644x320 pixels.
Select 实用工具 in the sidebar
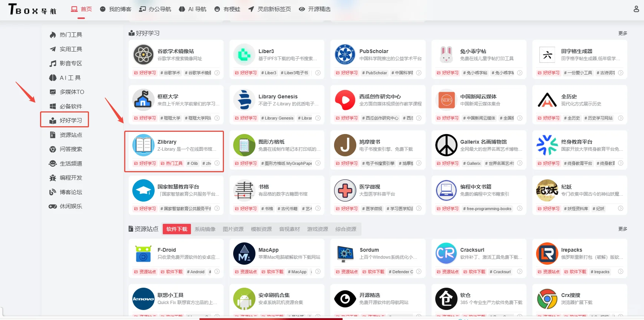tap(66, 49)
